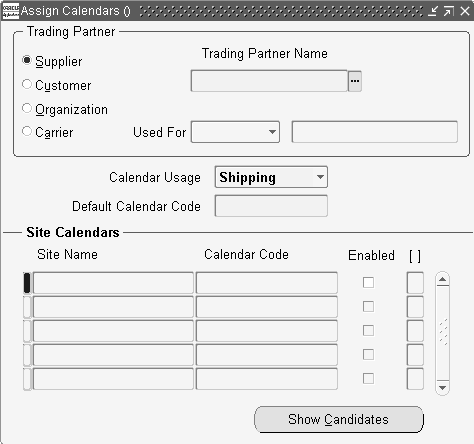This screenshot has width=474, height=444.
Task: Click the Site Calendars scrollbar track
Action: tap(442, 333)
